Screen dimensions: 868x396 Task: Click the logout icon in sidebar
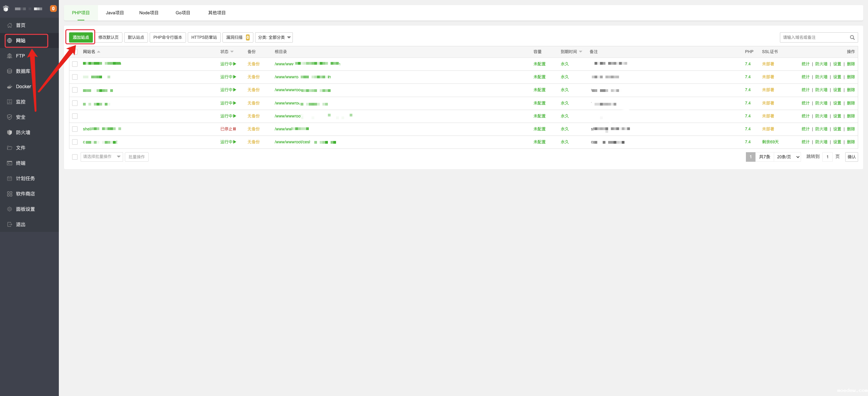pos(10,224)
